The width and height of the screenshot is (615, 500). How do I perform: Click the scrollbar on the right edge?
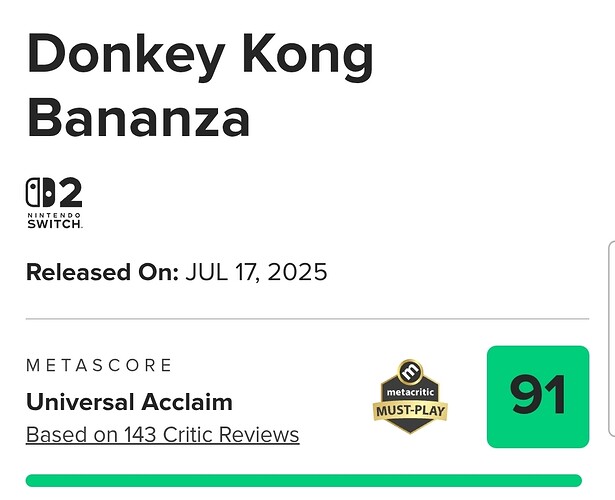click(610, 340)
